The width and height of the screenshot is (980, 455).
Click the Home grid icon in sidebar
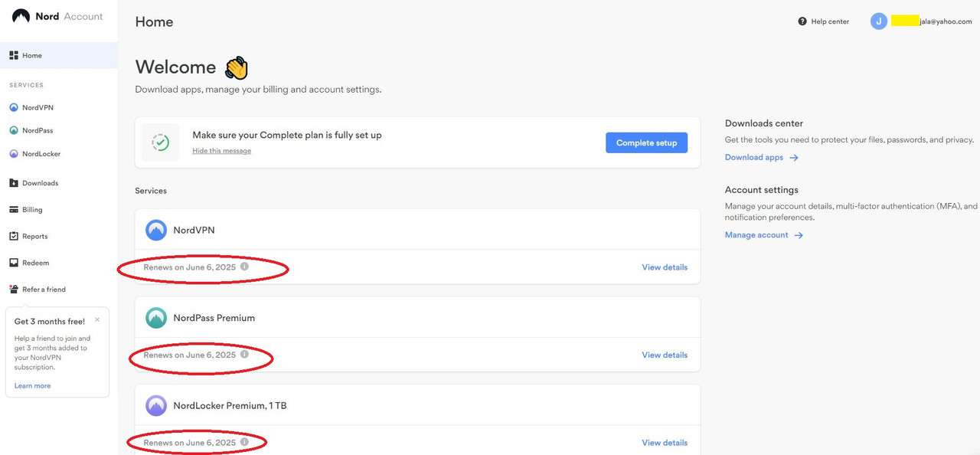pyautogui.click(x=14, y=55)
